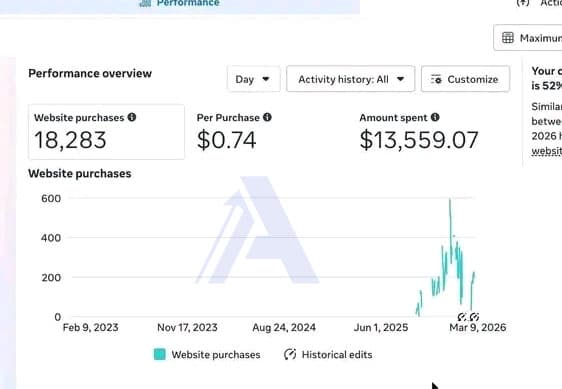The width and height of the screenshot is (562, 389).
Task: Click the Feb 9, 2023 axis label
Action: pyautogui.click(x=90, y=327)
